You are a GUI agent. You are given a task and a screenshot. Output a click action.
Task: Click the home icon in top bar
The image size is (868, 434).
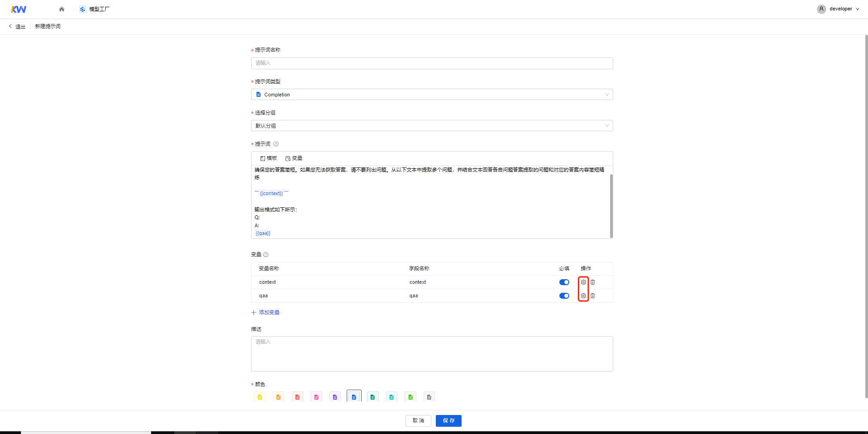click(62, 9)
